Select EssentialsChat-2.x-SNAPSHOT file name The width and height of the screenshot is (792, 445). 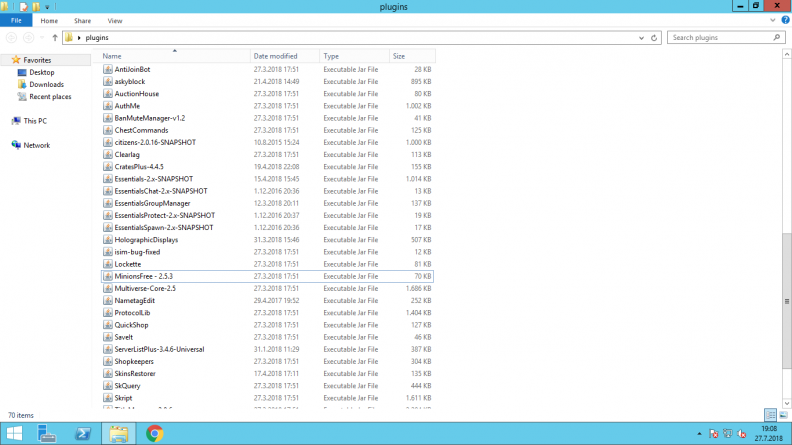pos(161,191)
